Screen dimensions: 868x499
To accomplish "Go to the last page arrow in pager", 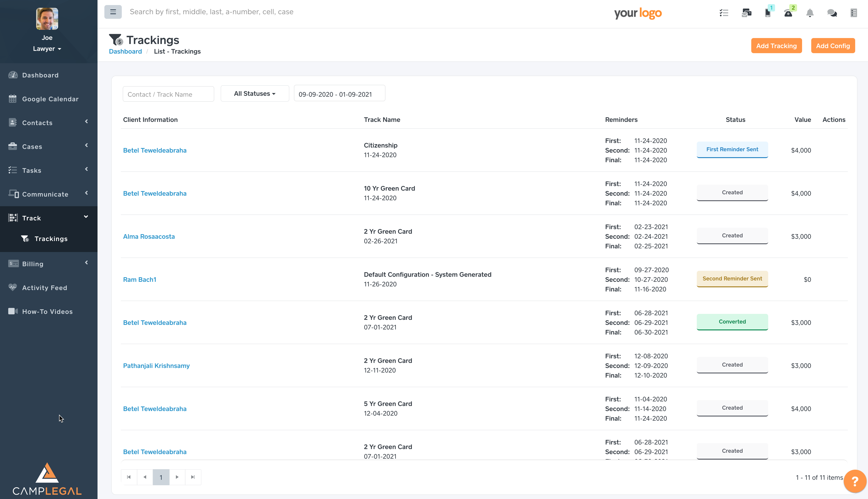I will [x=193, y=477].
